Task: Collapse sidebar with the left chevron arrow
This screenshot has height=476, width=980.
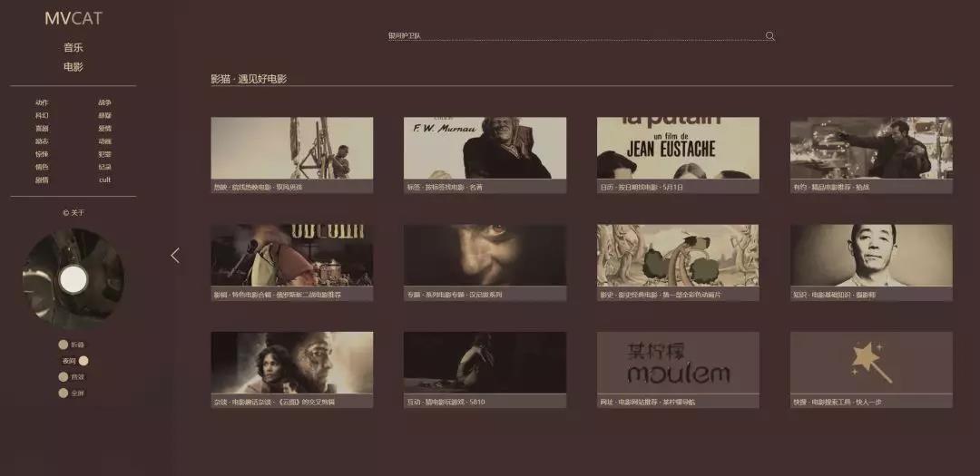Action: (x=175, y=256)
